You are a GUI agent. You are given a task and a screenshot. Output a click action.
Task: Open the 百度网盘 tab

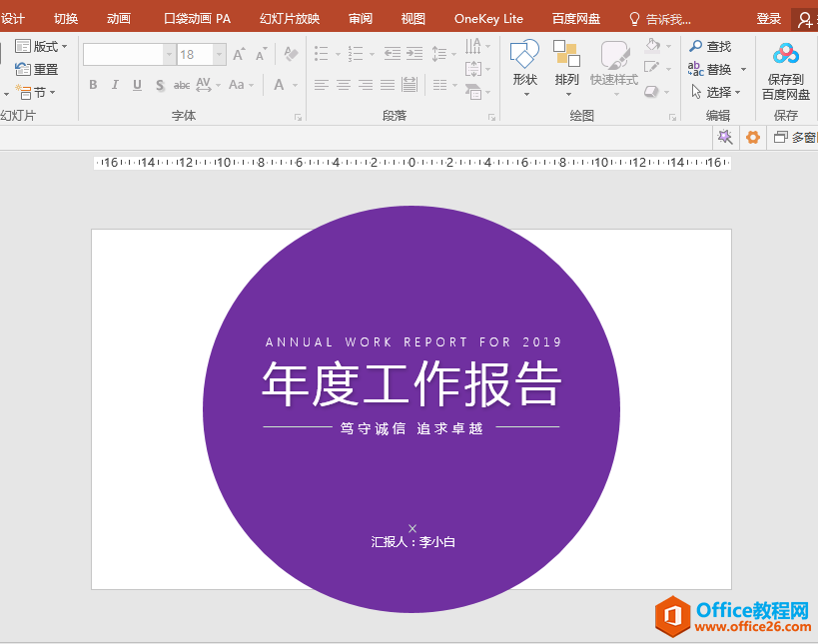tap(576, 19)
